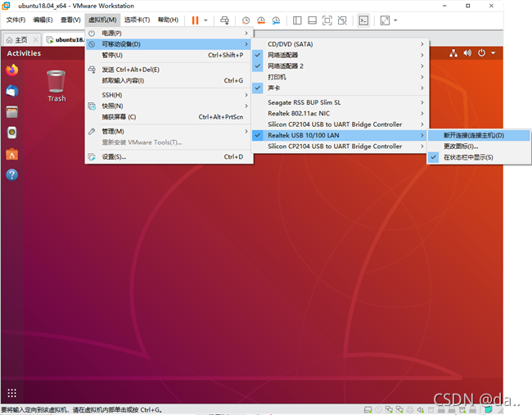Click the CD/DVD status bar icon

pyautogui.click(x=378, y=410)
